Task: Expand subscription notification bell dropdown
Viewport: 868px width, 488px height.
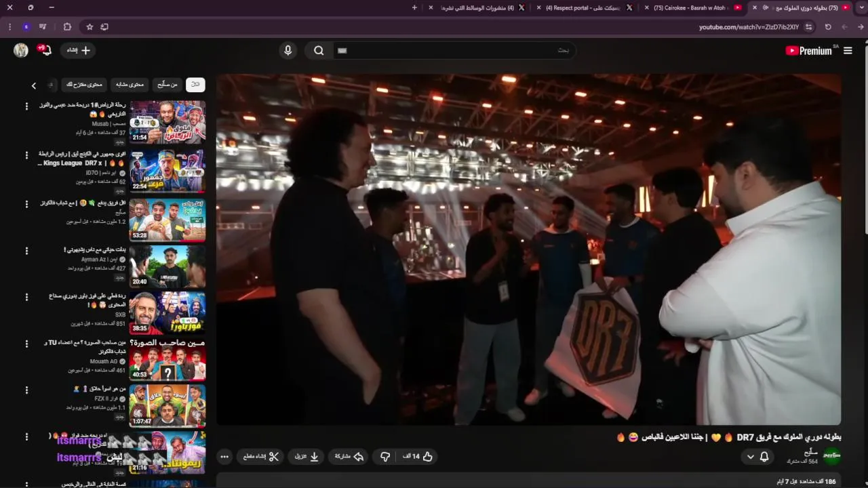Action: coord(757,457)
